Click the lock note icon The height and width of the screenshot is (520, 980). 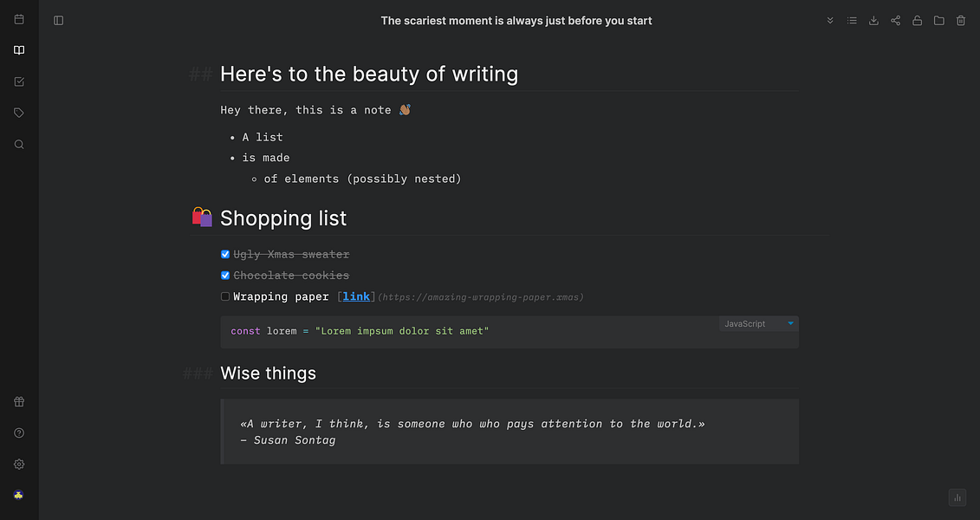[x=917, y=21]
